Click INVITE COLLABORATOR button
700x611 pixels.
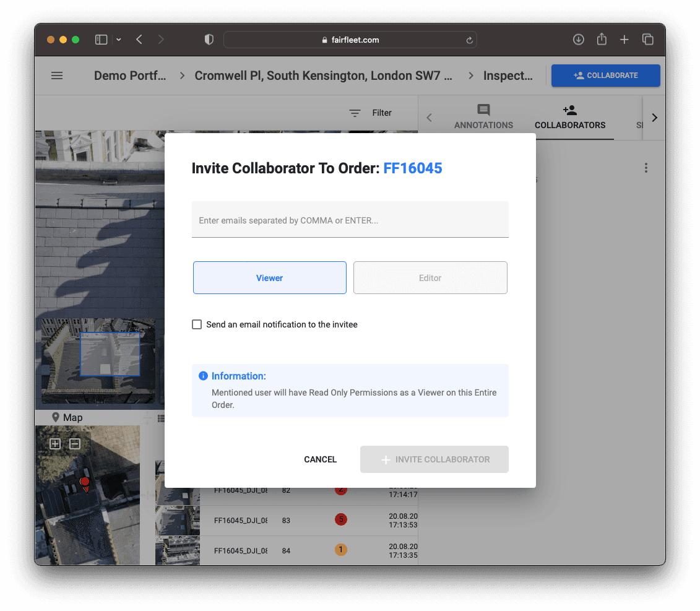(434, 459)
